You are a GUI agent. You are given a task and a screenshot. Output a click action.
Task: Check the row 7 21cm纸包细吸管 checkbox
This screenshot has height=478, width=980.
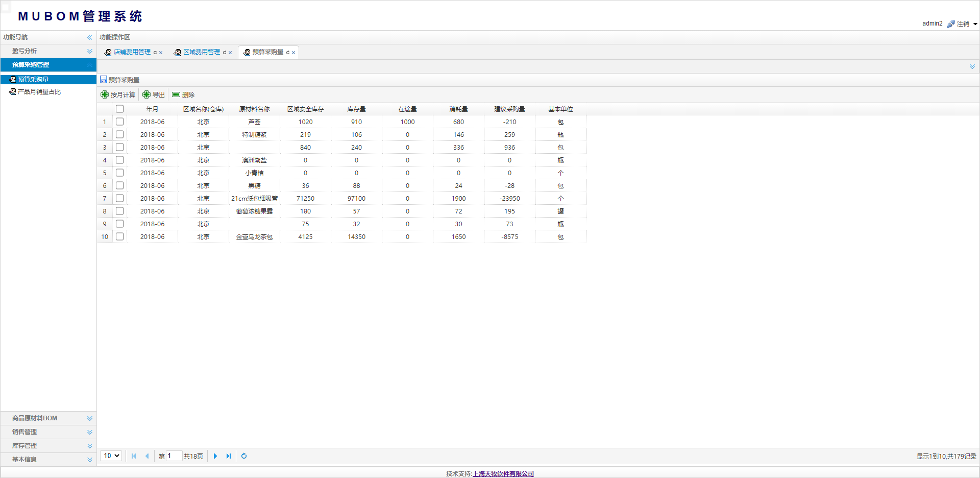coord(119,198)
